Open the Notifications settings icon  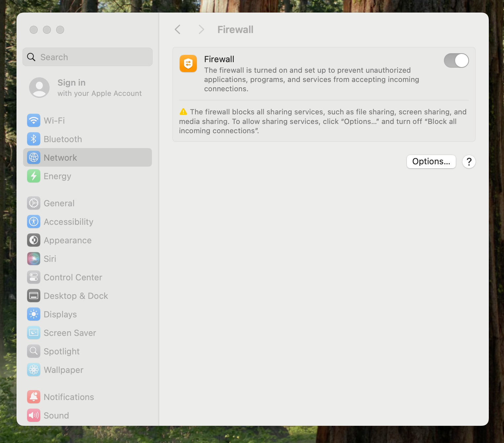pos(34,397)
